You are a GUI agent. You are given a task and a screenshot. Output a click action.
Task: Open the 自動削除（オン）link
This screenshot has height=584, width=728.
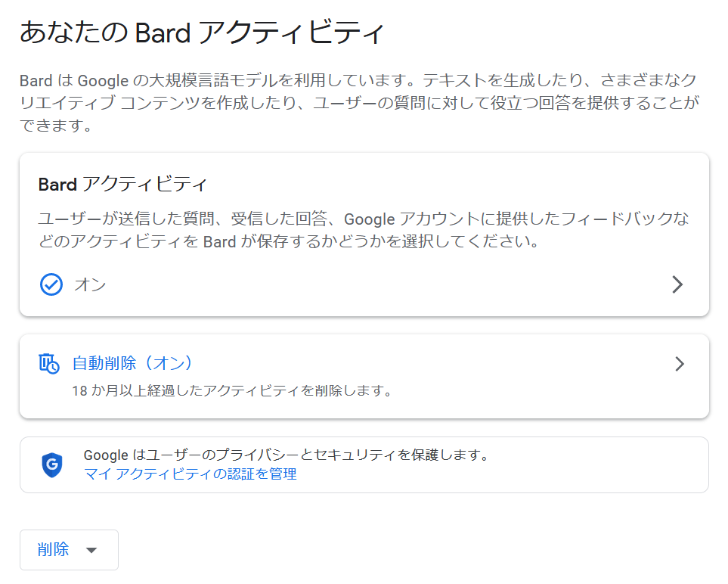[132, 363]
